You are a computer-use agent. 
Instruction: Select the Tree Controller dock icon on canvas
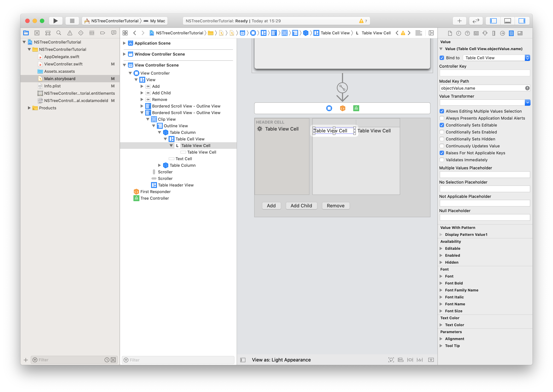[356, 108]
